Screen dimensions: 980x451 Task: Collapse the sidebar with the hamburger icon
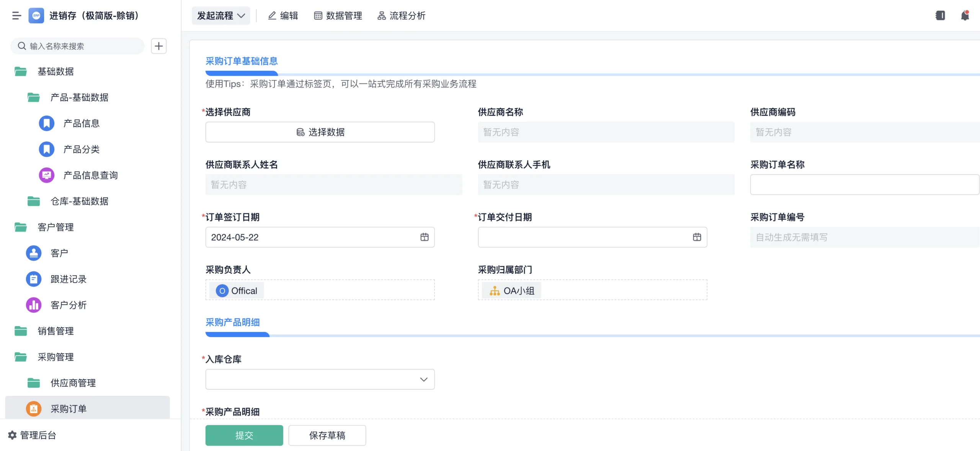[16, 16]
